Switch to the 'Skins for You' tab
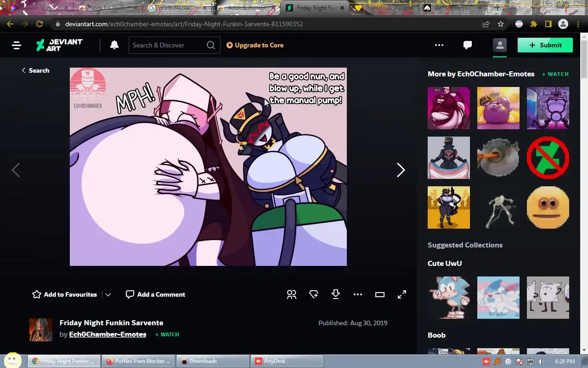Screen dimensions: 588x368 pos(107,8)
